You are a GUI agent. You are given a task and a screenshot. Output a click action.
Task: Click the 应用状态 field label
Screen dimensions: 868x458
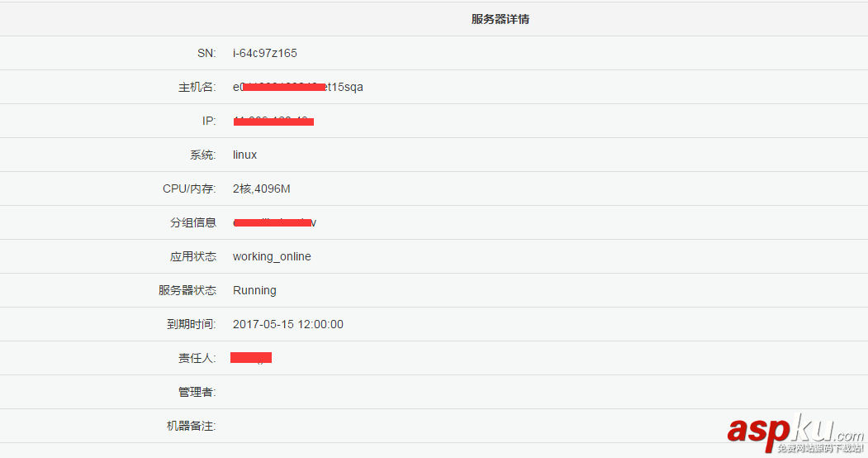point(193,256)
